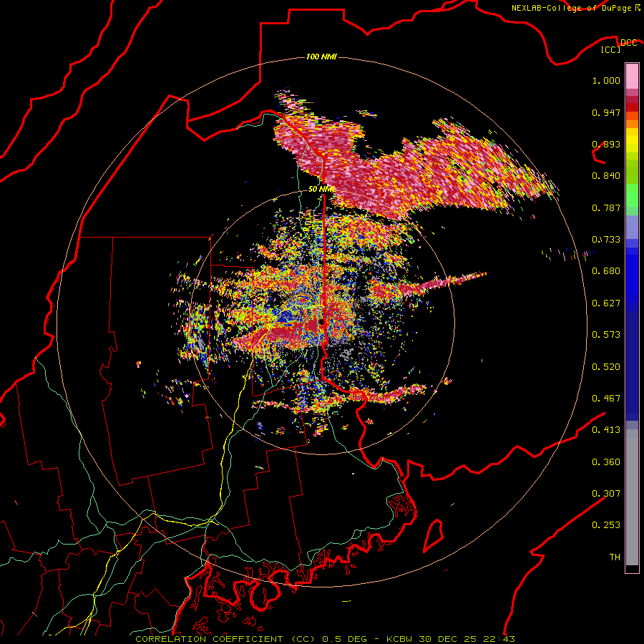
Task: Click the 1.000 value on the color scale
Action: [x=606, y=80]
